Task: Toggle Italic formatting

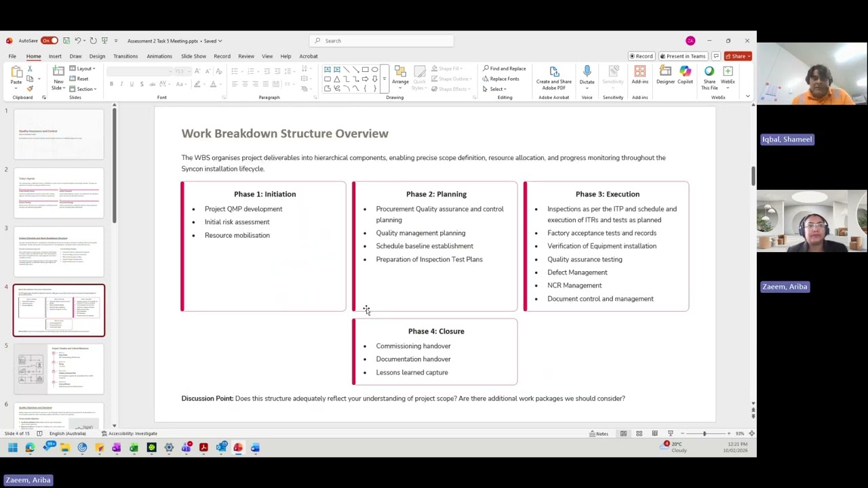Action: pyautogui.click(x=121, y=84)
